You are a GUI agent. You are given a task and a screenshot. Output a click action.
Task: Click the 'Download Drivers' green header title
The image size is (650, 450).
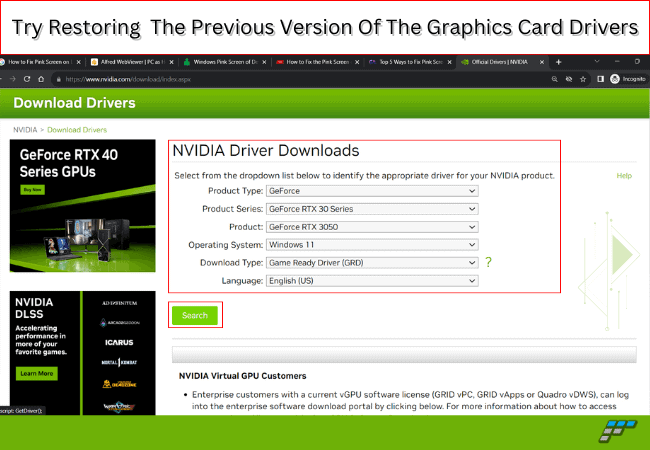(74, 103)
